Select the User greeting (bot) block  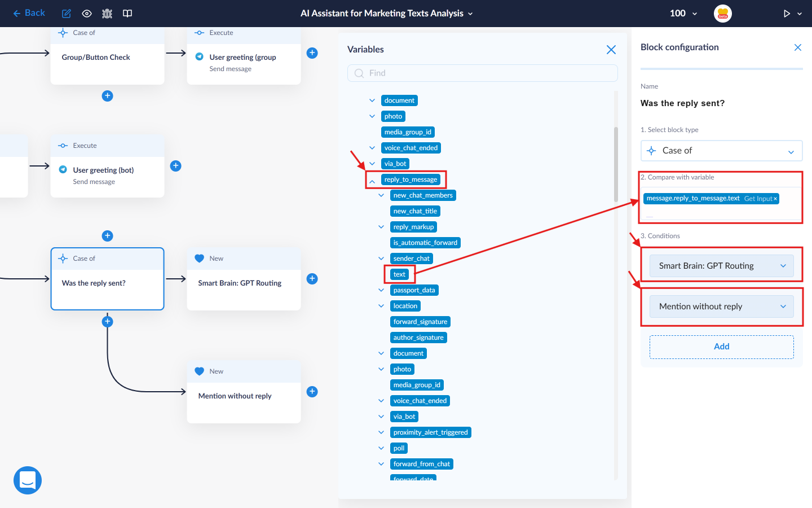[x=107, y=166]
